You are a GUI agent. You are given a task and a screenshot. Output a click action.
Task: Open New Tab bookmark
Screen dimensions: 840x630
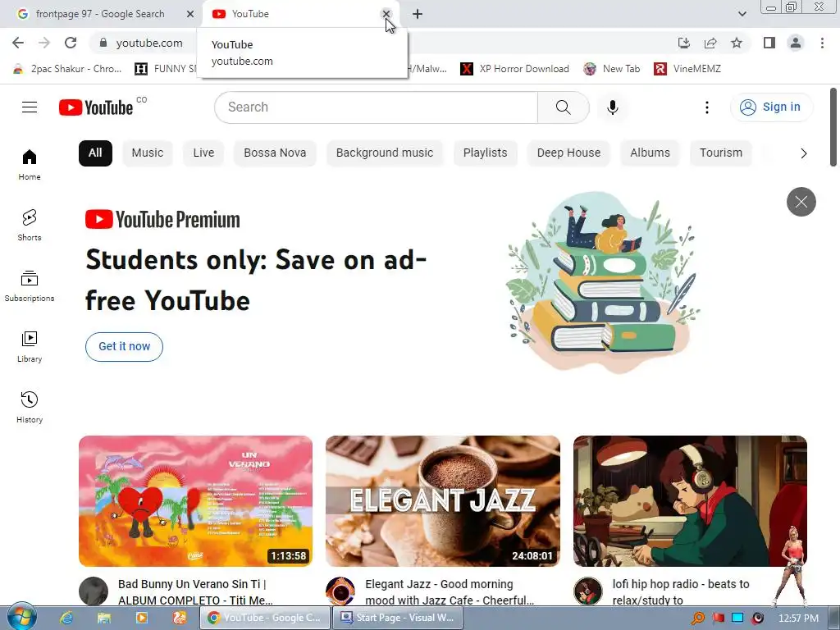(x=612, y=69)
